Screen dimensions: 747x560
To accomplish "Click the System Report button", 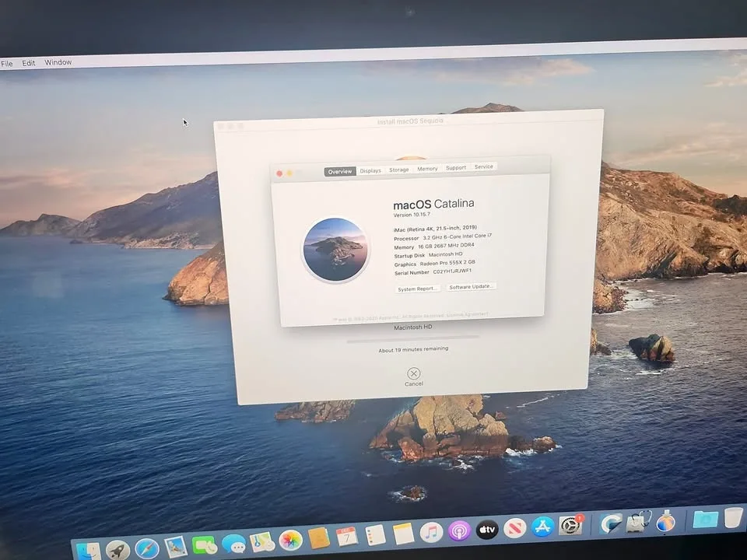I will pyautogui.click(x=418, y=287).
